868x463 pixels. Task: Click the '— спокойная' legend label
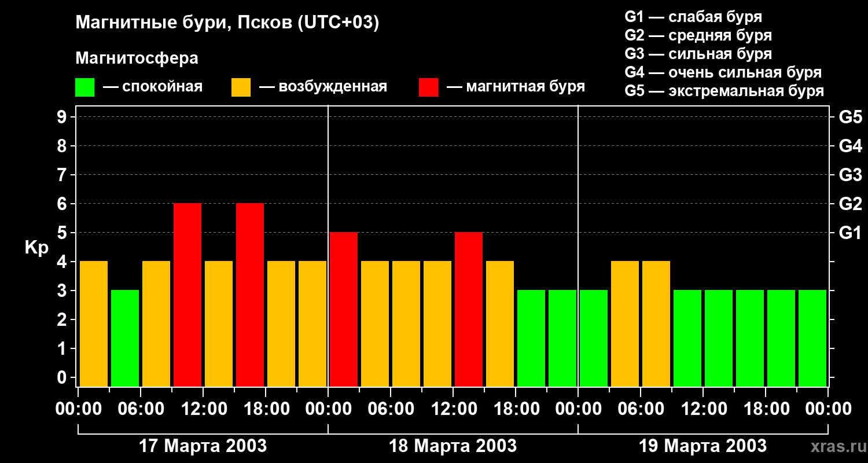point(153,87)
